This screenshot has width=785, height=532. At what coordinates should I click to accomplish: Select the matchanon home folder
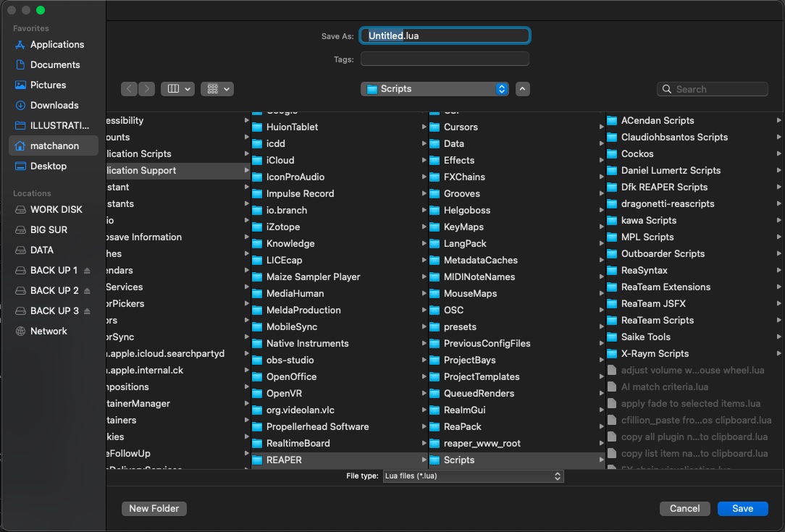click(x=54, y=145)
